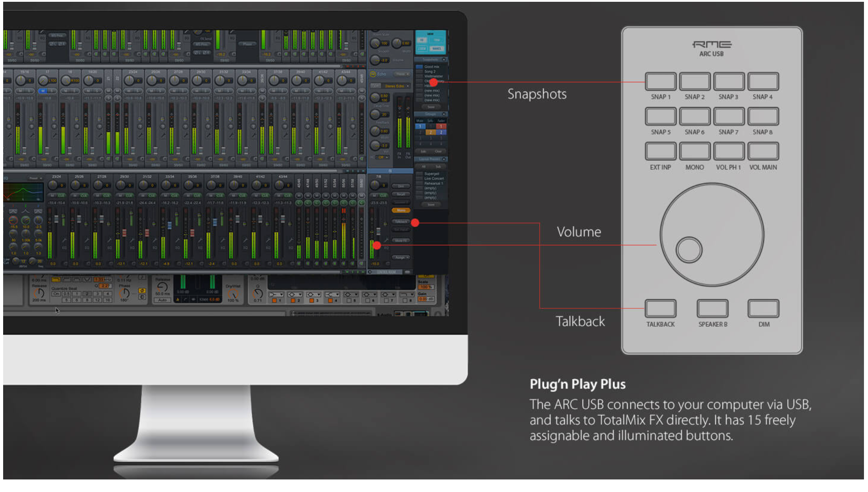This screenshot has width=868, height=492.
Task: Collapse the Groups panel arrow
Action: (444, 114)
